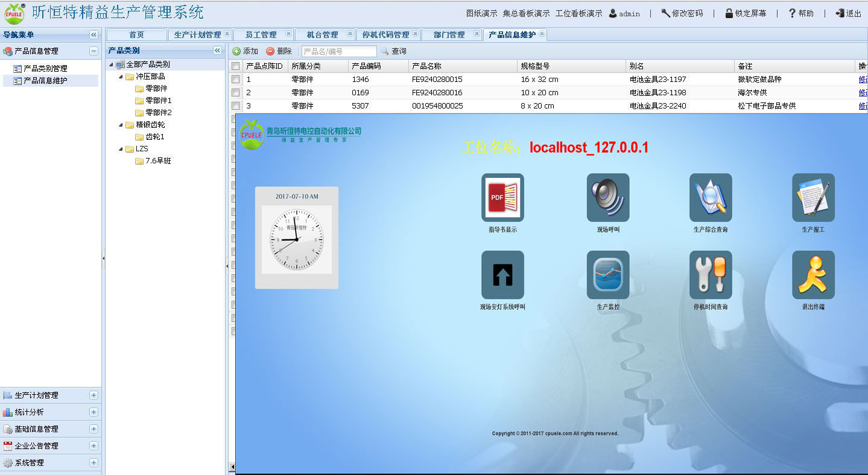Check the row with product code 0169
The width and height of the screenshot is (868, 475).
tap(236, 93)
